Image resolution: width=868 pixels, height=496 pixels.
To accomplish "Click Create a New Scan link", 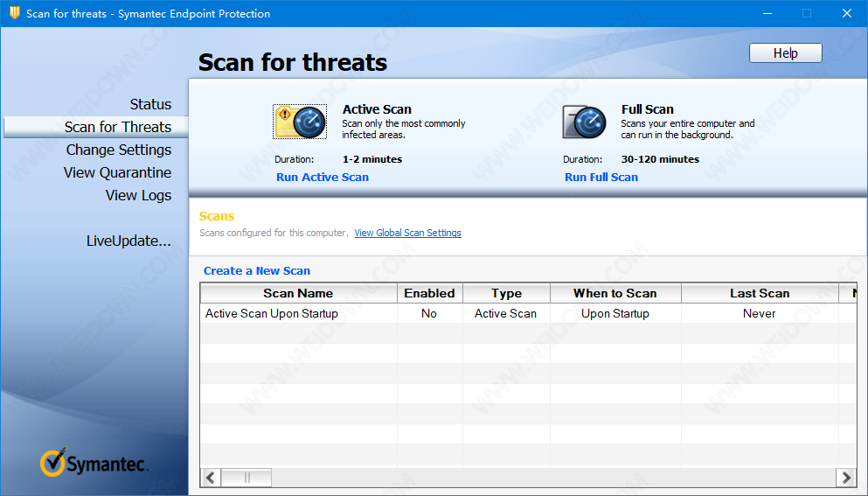I will [x=257, y=271].
